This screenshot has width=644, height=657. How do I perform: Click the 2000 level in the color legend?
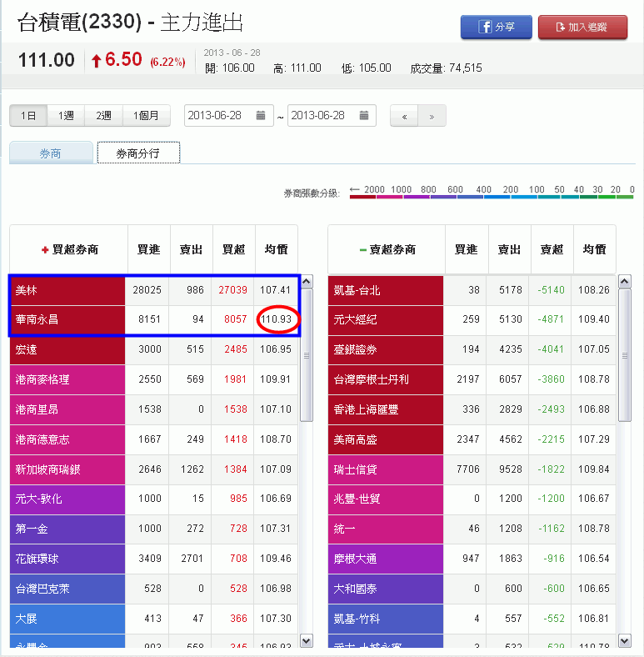[x=374, y=189]
